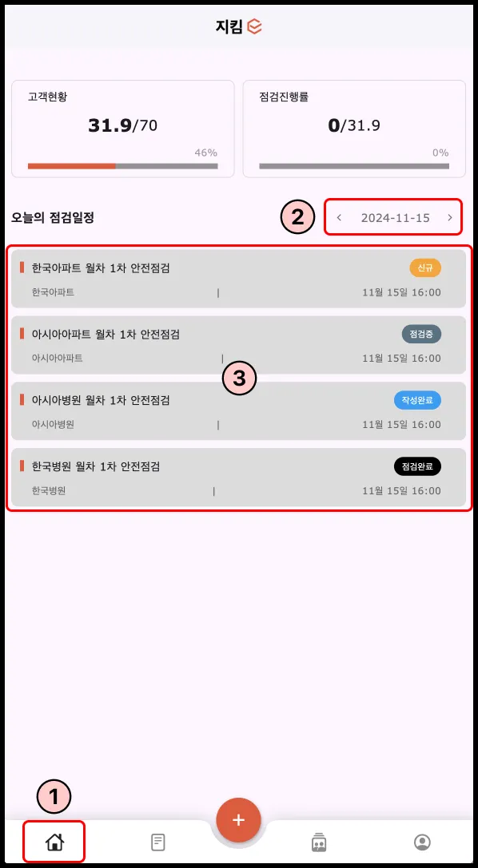Tap the orange plus add button

[239, 820]
